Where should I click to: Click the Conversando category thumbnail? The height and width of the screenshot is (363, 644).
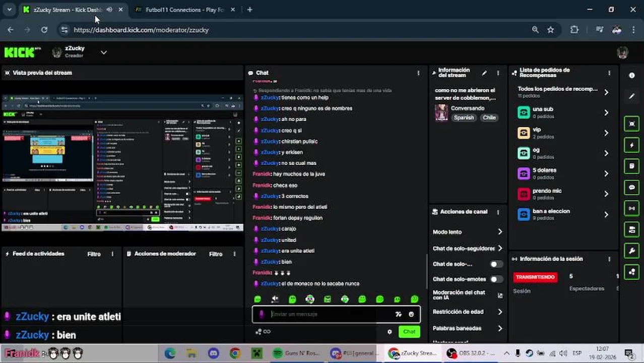tap(441, 113)
